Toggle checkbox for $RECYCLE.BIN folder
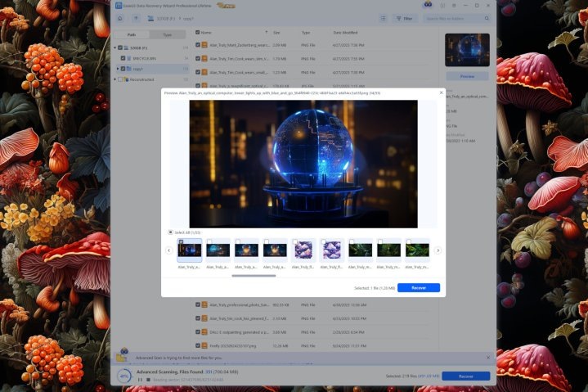The width and height of the screenshot is (588, 392). tap(123, 59)
